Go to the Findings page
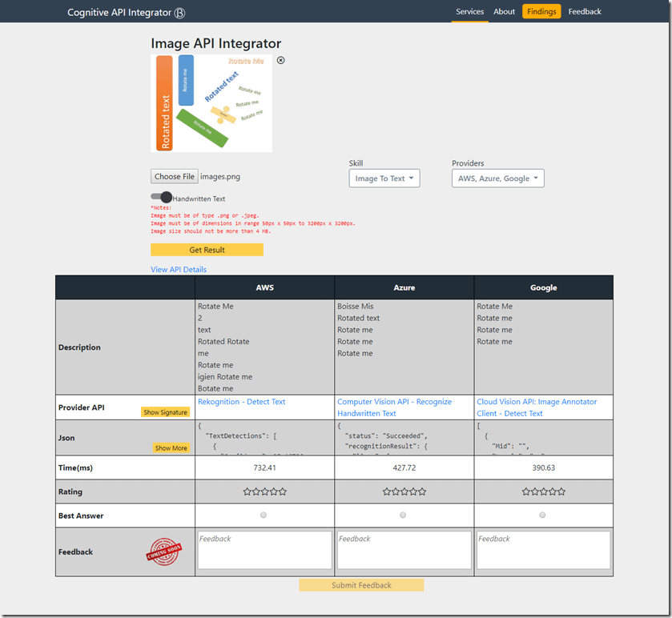The image size is (672, 618). click(541, 12)
